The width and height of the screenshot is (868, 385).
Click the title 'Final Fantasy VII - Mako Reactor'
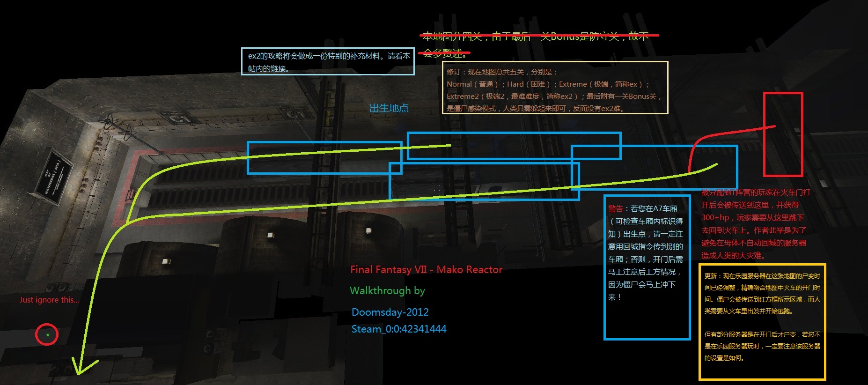click(x=426, y=269)
